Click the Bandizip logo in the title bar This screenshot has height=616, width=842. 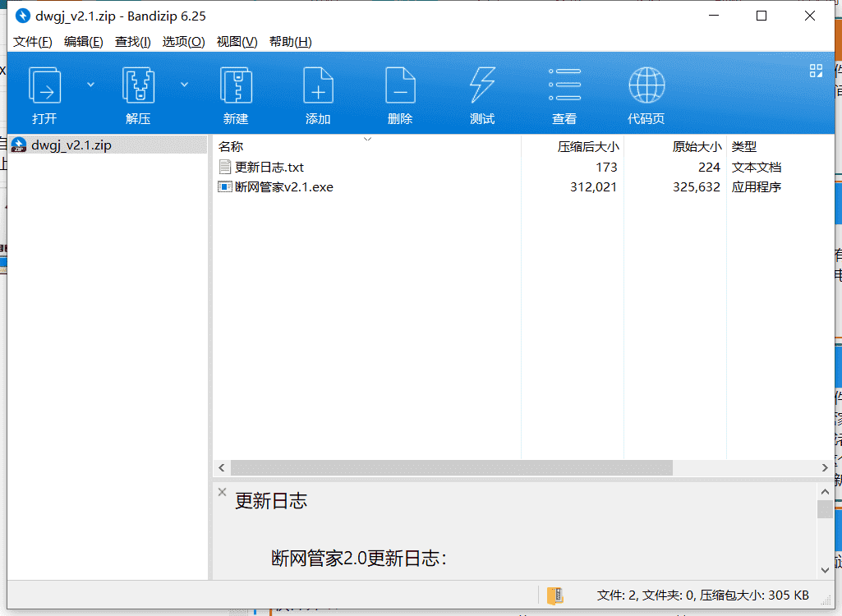point(22,16)
